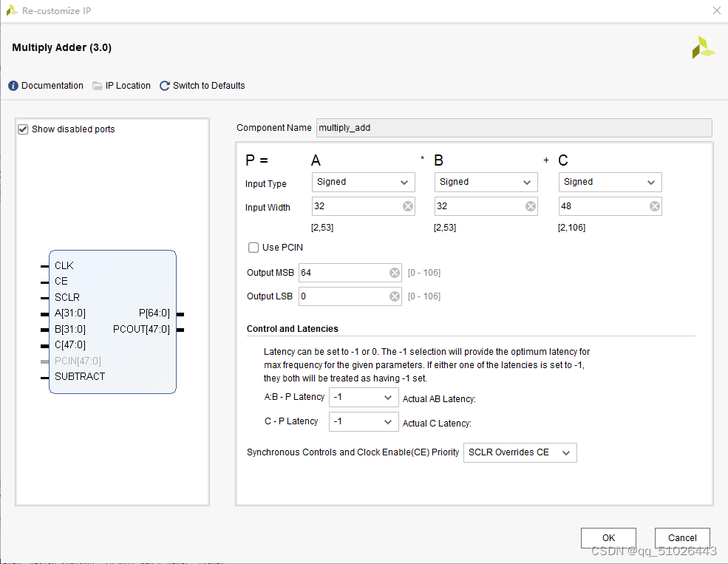This screenshot has height=564, width=728.
Task: Click the Multiply Adder (3.0) title
Action: (x=62, y=47)
